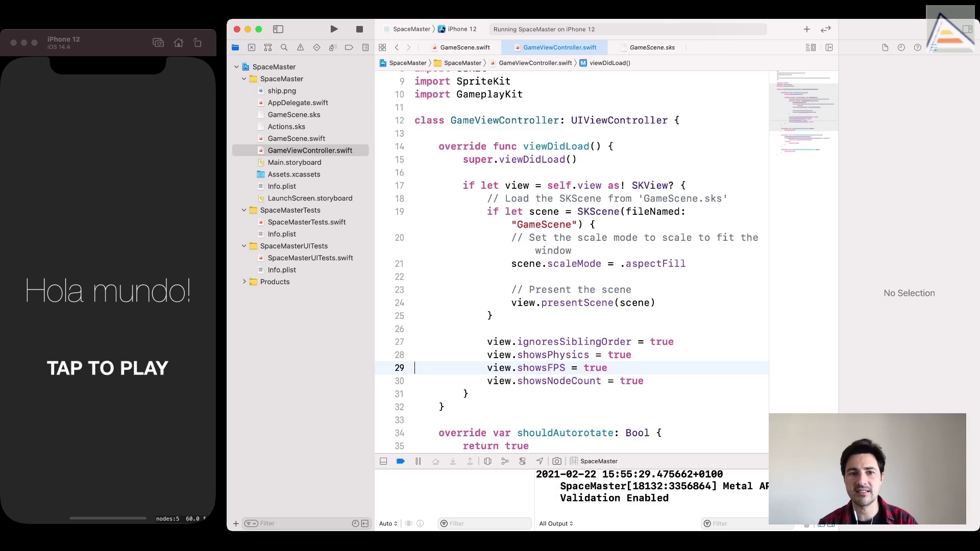Image resolution: width=980 pixels, height=551 pixels.
Task: Click the variables Filter field
Action: coord(484,523)
